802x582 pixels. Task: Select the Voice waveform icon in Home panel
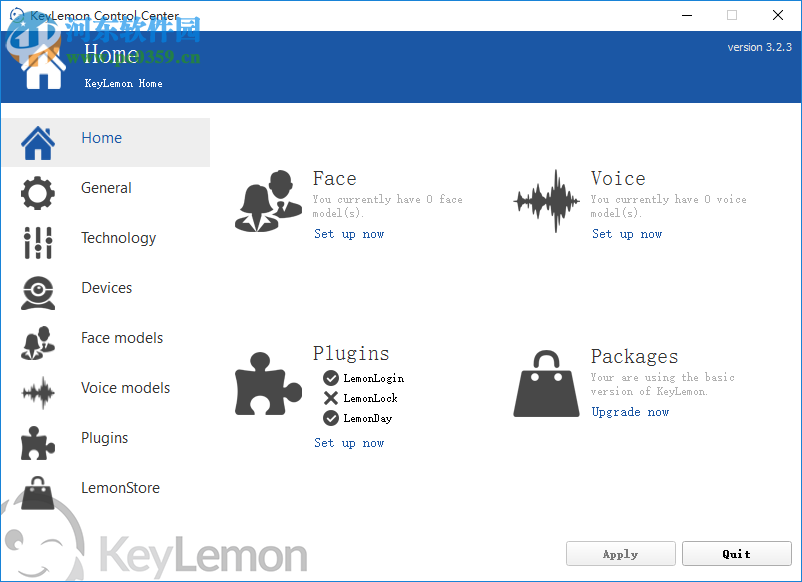click(x=546, y=200)
